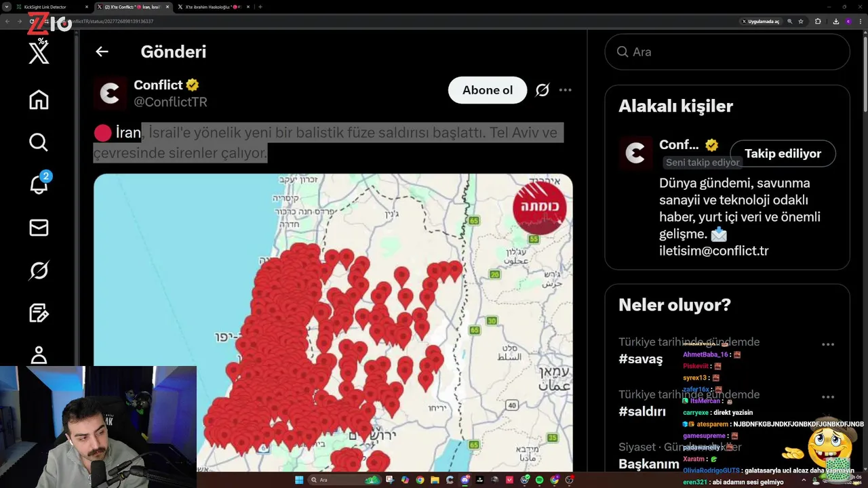Click the page's vertical scrollbar

[864, 75]
